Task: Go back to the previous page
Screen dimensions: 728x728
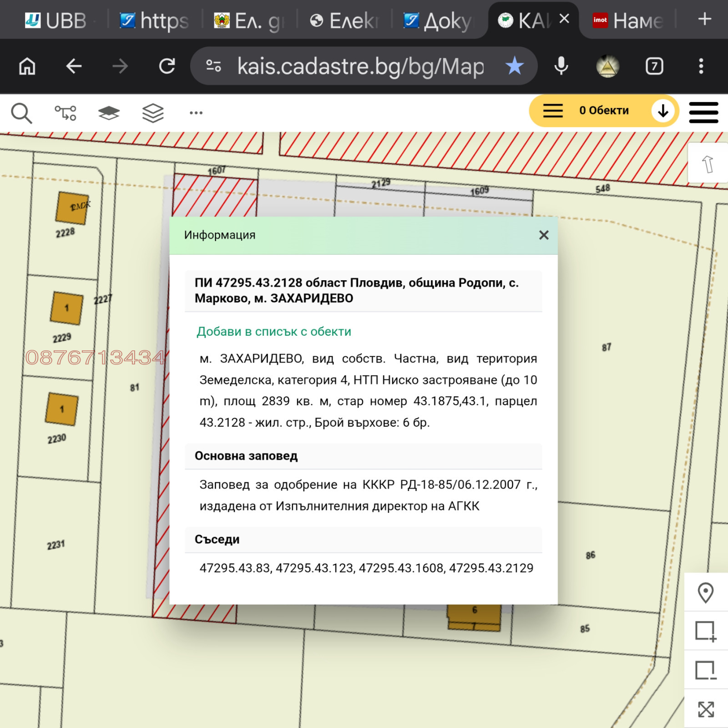Action: tap(74, 66)
